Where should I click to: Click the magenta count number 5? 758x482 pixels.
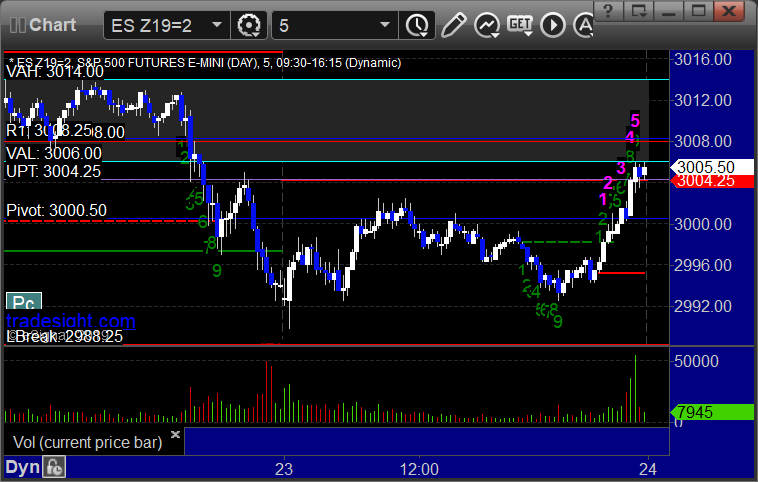click(635, 120)
